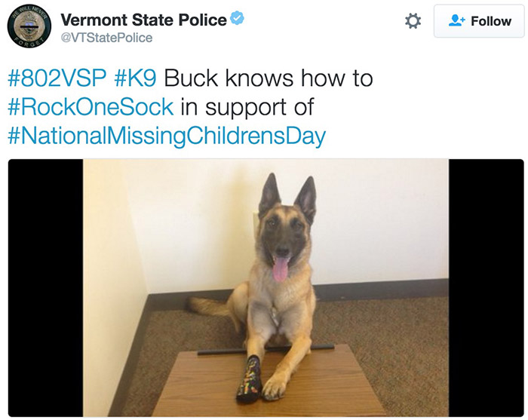Image resolution: width=528 pixels, height=420 pixels.
Task: Open the #RockOneSock hashtag
Action: tap(91, 106)
